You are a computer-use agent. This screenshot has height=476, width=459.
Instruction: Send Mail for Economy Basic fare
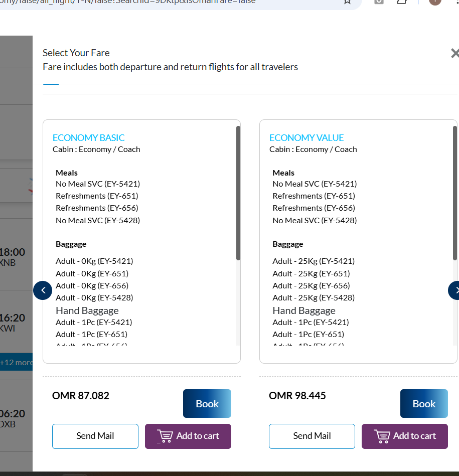[x=95, y=436]
